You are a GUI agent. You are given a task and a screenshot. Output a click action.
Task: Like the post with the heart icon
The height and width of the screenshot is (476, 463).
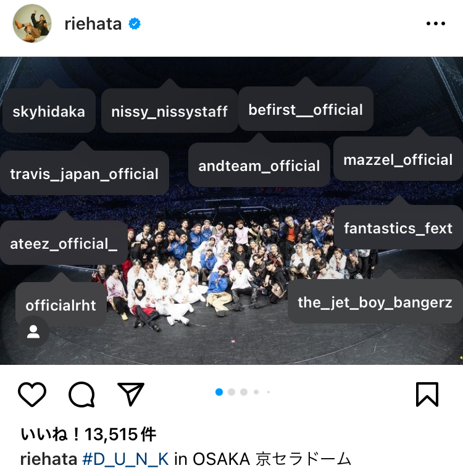point(32,394)
